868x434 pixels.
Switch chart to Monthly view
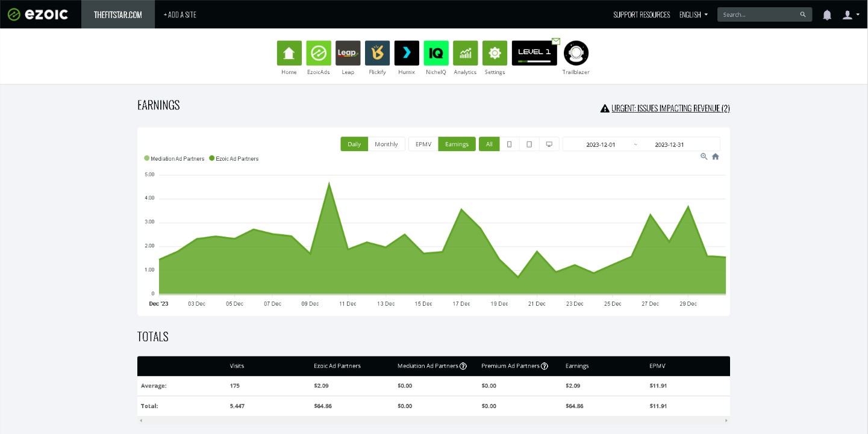click(x=386, y=144)
